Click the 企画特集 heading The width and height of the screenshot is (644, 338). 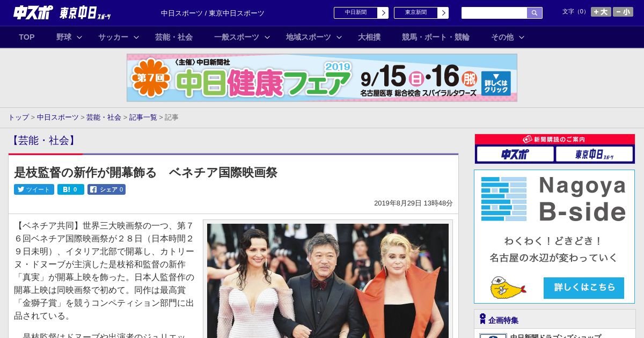tap(503, 320)
